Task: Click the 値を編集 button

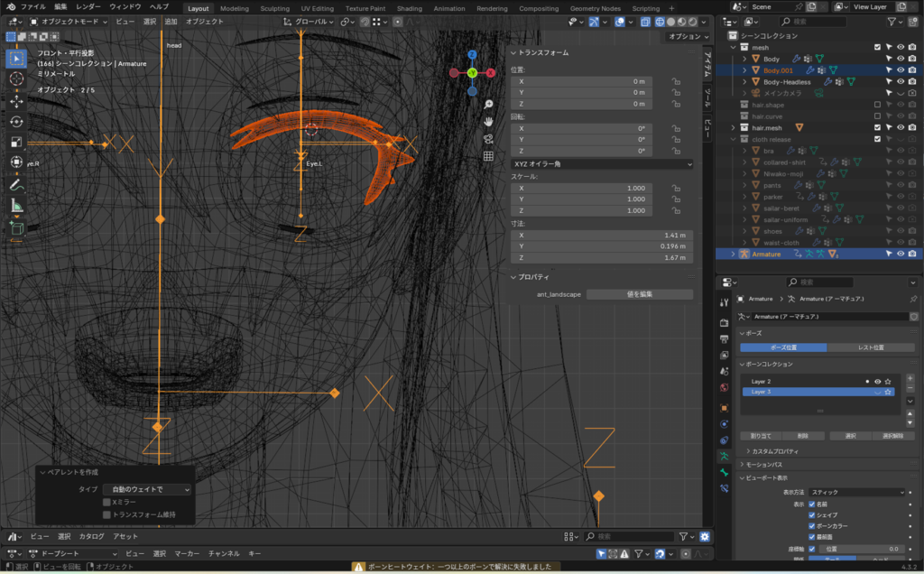Action: 639,294
